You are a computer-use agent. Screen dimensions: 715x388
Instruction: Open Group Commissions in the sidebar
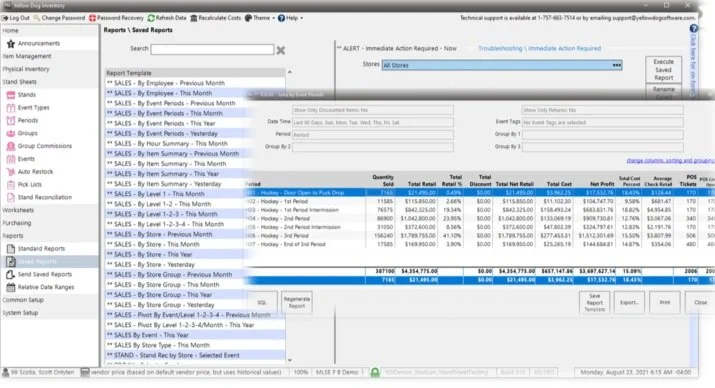[45, 146]
